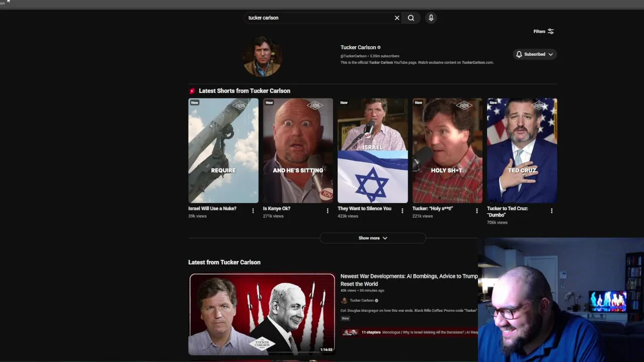644x362 pixels.
Task: Click the 'Latest from Tucker Carlson' heading
Action: [x=224, y=262]
